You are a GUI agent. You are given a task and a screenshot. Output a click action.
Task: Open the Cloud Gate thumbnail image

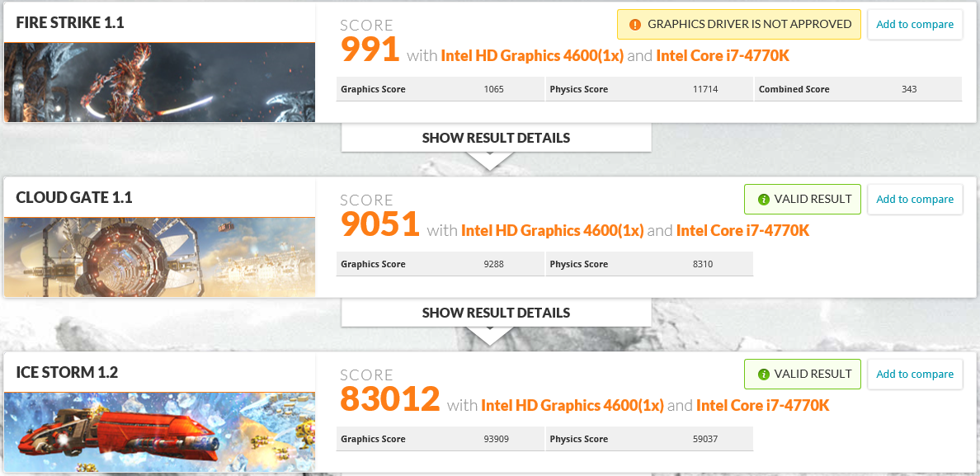pos(159,257)
